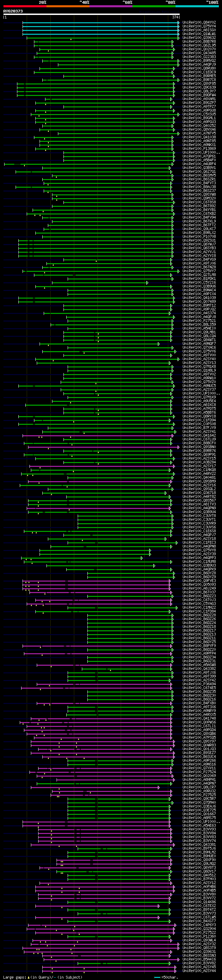Select the UniRef100_C6TLW5 label

[199, 918]
